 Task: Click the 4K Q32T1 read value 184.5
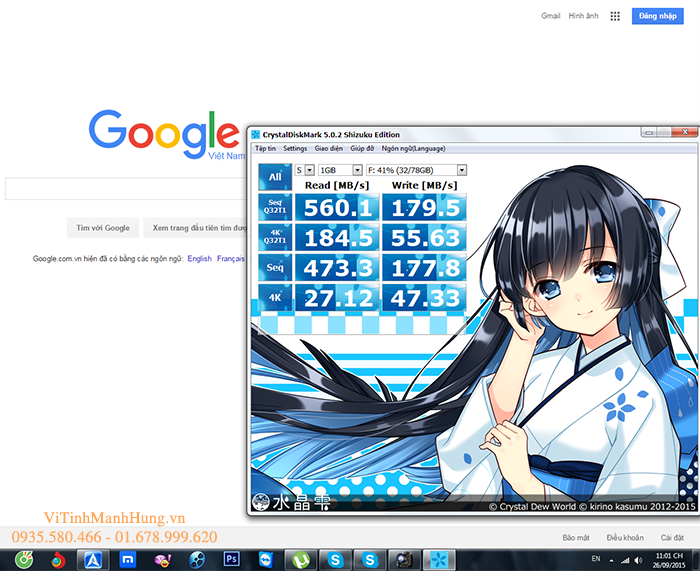(338, 237)
